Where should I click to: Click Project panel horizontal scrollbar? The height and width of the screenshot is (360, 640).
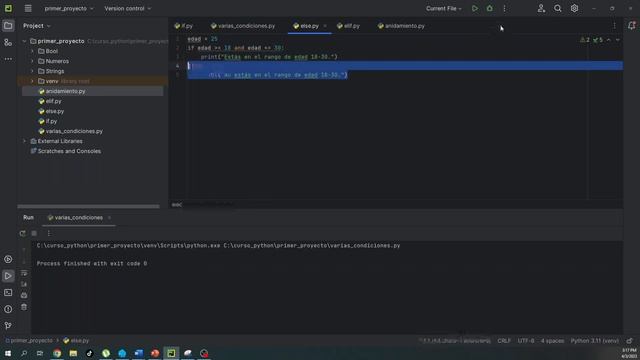pos(89,207)
